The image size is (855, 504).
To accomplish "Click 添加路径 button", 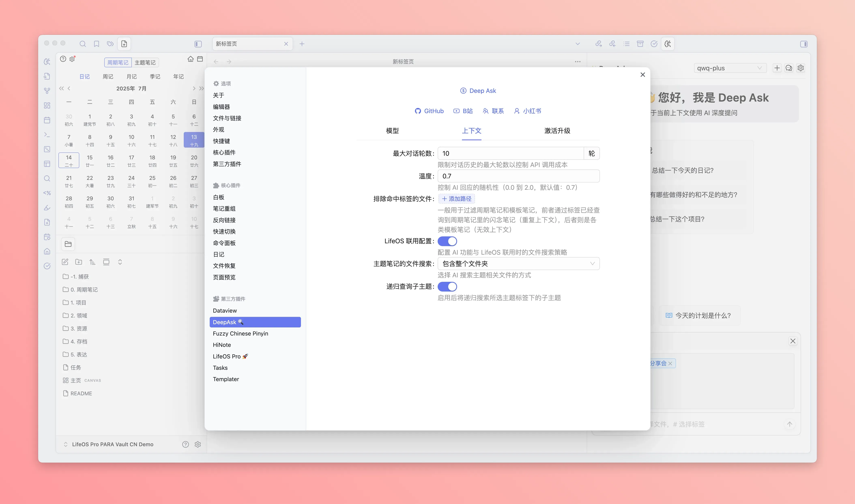I will point(457,199).
